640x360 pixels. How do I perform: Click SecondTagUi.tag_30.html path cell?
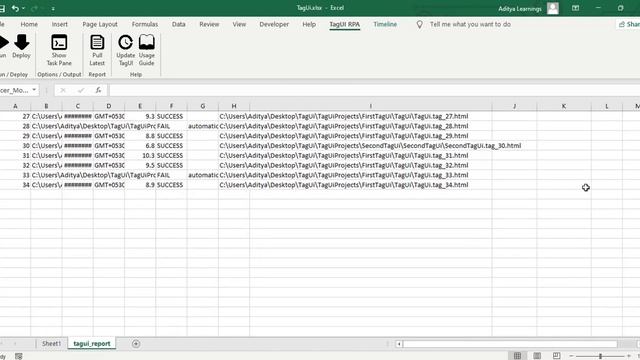[x=370, y=146]
